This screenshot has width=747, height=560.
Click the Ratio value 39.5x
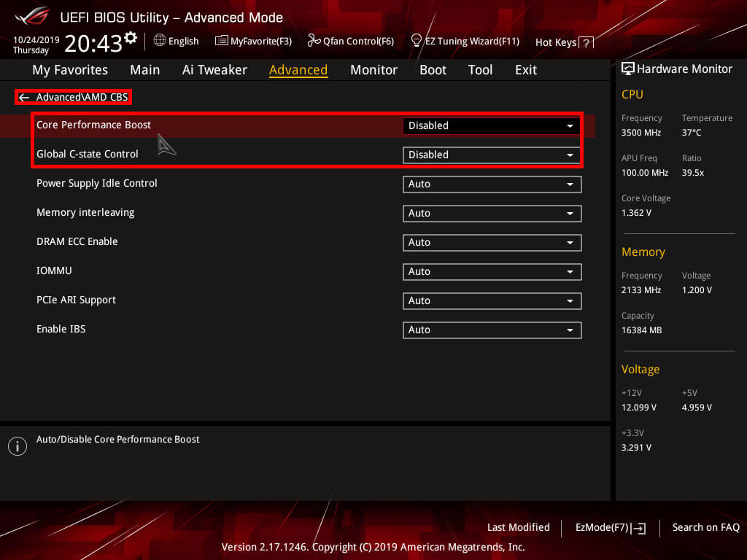693,173
